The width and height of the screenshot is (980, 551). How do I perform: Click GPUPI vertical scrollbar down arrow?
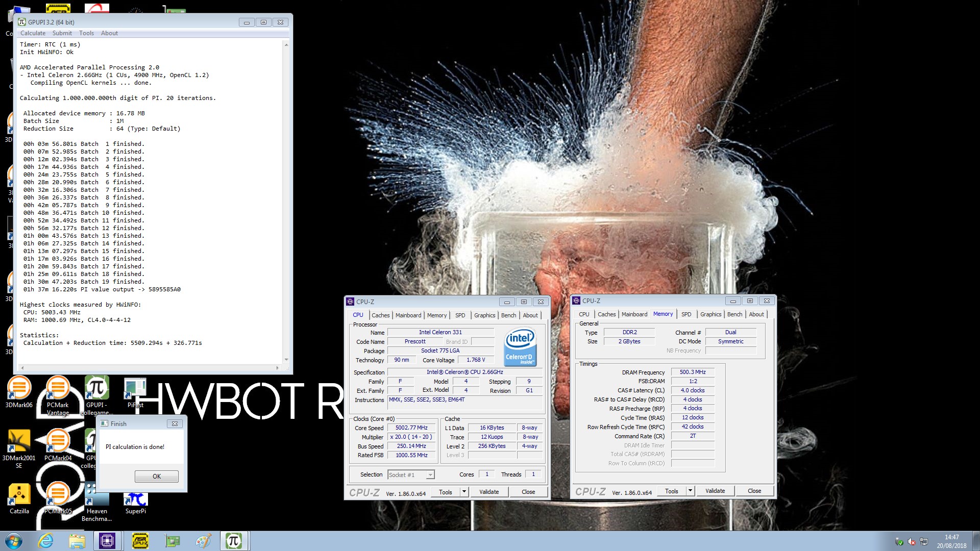point(286,360)
